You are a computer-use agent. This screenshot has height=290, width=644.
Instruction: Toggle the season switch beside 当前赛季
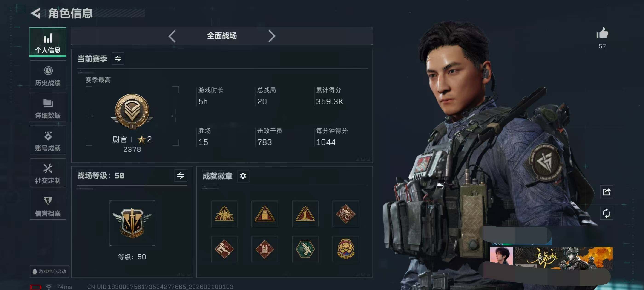[118, 59]
